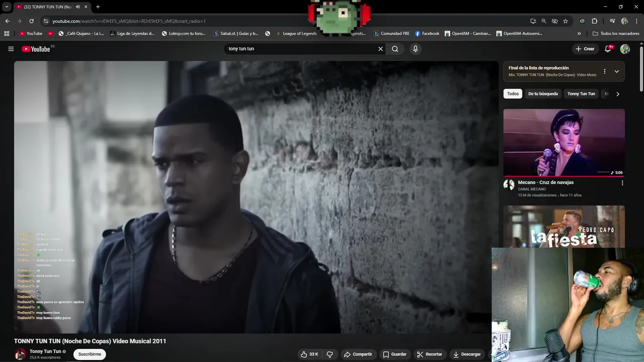Focus the search field with 'tony tun tun'
This screenshot has height=362, width=644.
301,49
